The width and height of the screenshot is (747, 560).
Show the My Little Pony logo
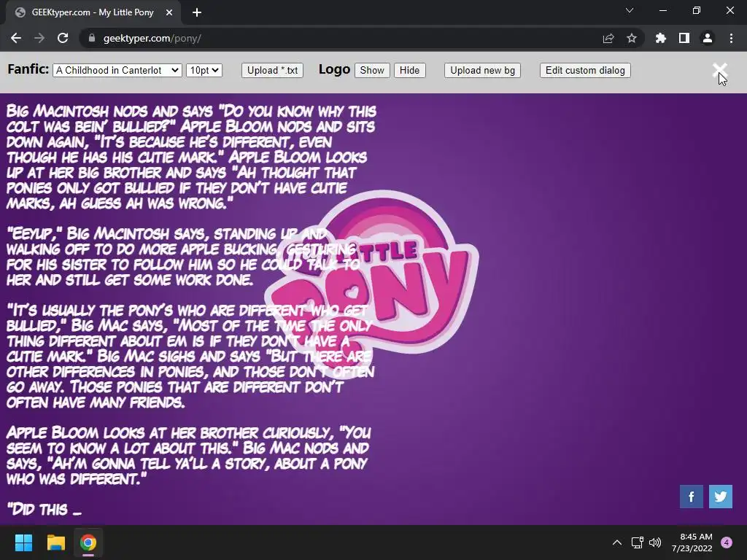pos(372,71)
